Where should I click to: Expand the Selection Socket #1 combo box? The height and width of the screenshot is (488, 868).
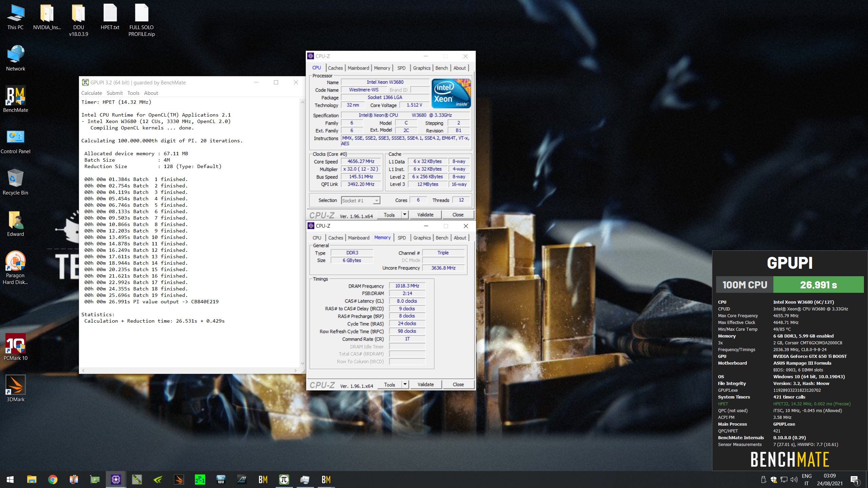(361, 200)
